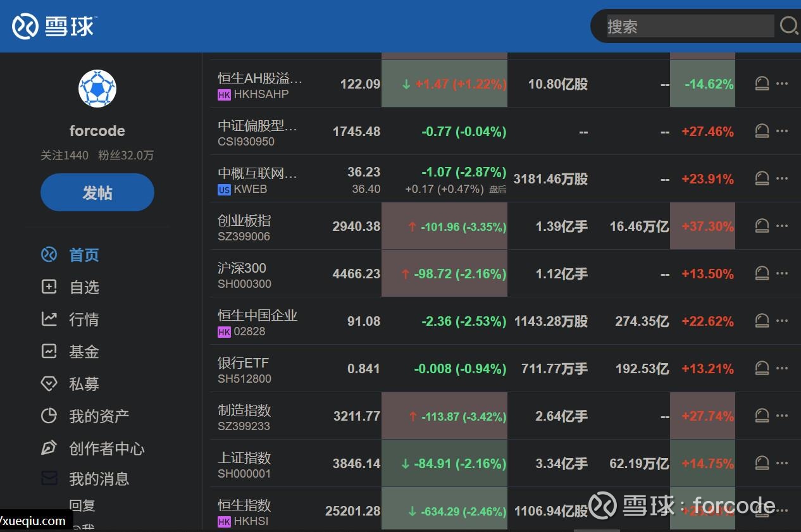The image size is (801, 532).
Task: Click 银行ETF market cap 192.53亿
Action: click(642, 368)
